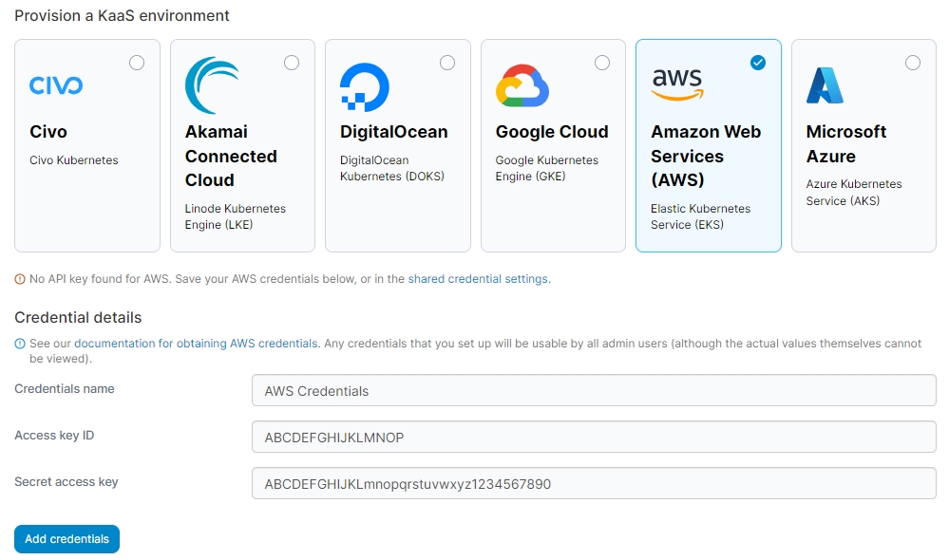
Task: Open the shared credential settings link
Action: coord(478,279)
